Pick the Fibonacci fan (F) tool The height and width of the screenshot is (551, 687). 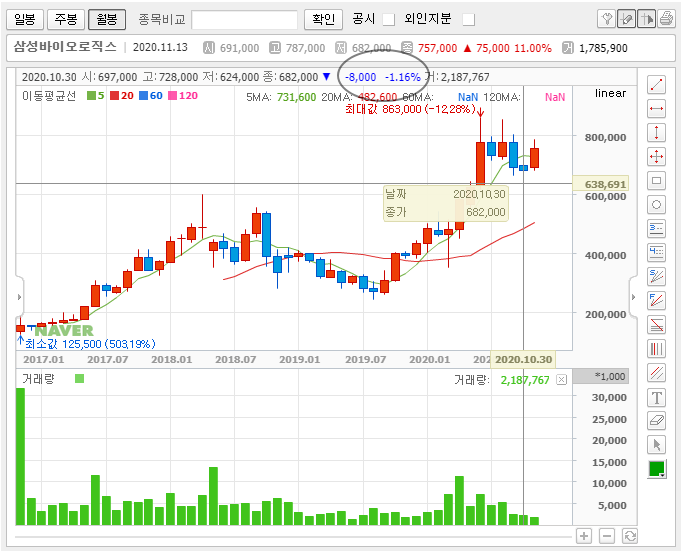(656, 300)
